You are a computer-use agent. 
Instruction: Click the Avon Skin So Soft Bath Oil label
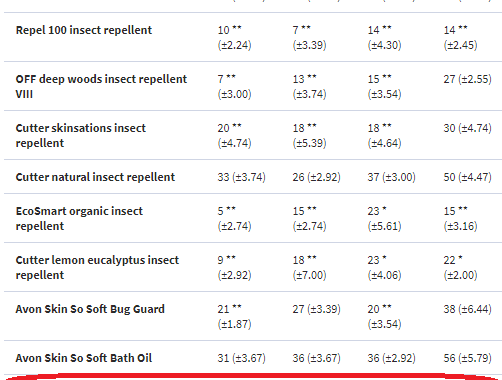point(84,358)
